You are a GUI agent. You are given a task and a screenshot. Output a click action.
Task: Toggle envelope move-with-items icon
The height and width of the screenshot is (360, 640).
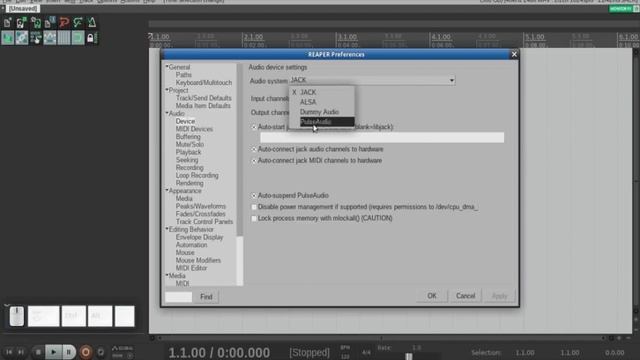(x=50, y=38)
